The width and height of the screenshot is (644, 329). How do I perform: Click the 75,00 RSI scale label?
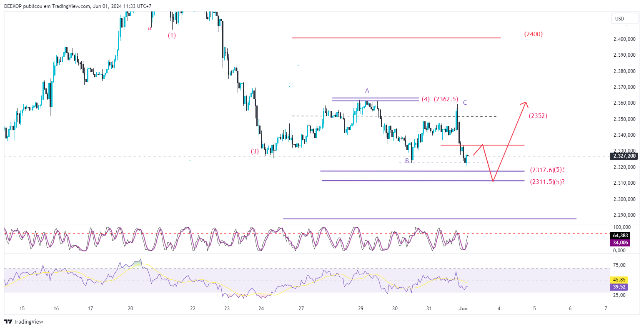(620, 265)
